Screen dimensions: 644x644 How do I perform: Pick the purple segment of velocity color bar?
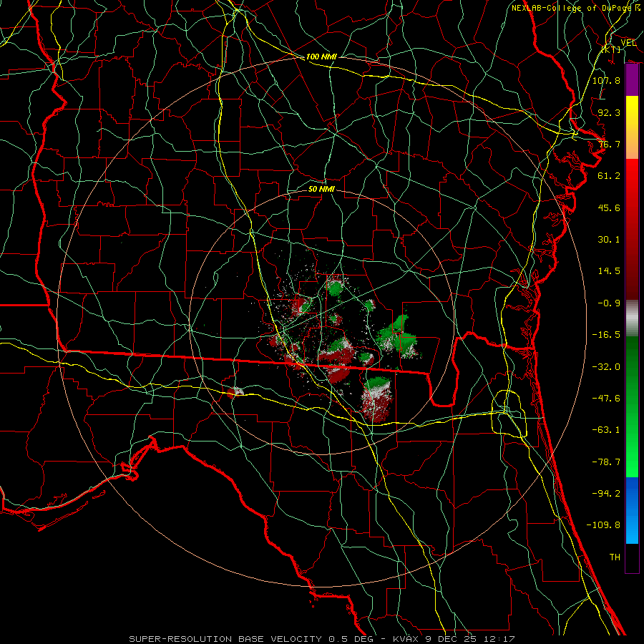click(632, 80)
